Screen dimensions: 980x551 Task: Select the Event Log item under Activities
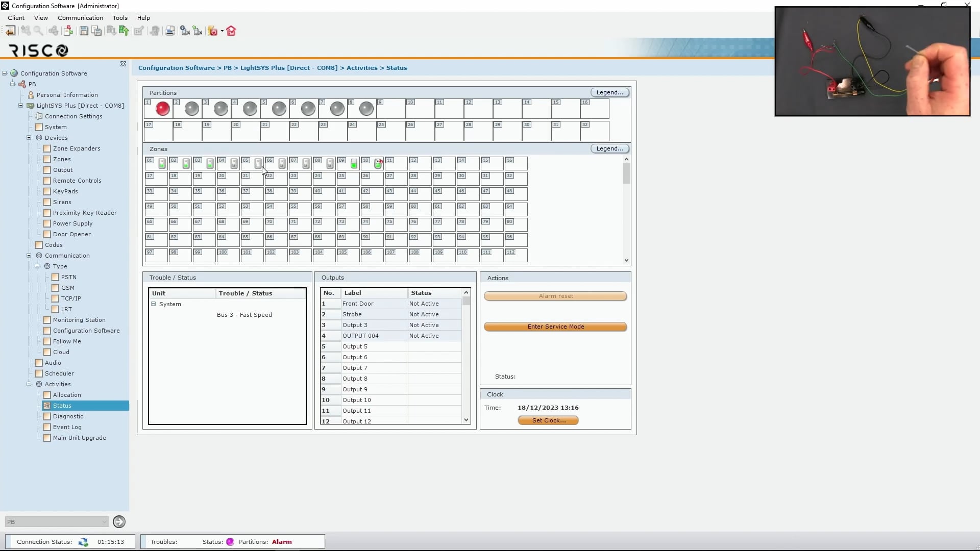(67, 427)
